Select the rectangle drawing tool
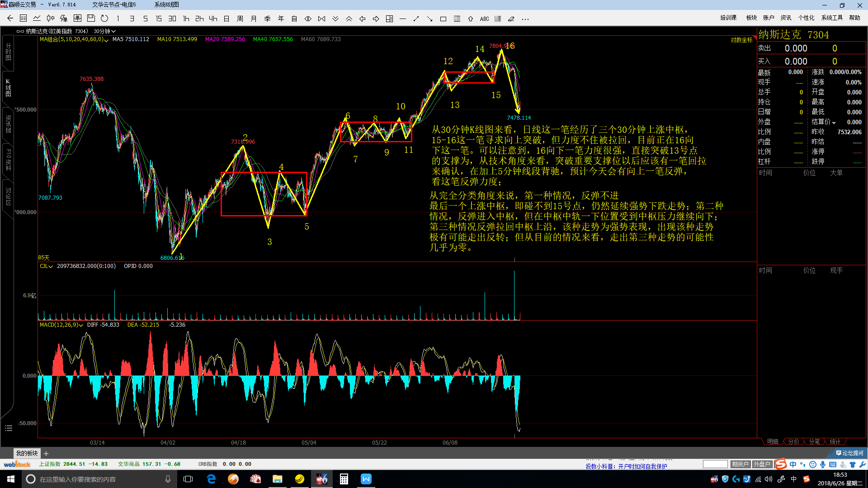 coord(443,19)
